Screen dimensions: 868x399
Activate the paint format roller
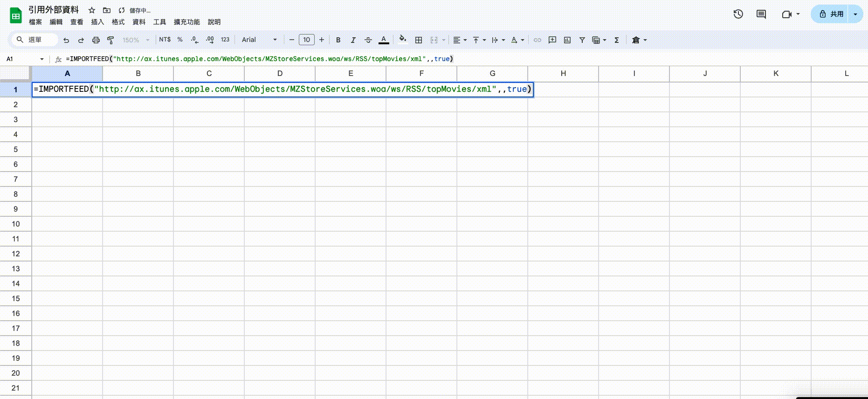coord(110,40)
